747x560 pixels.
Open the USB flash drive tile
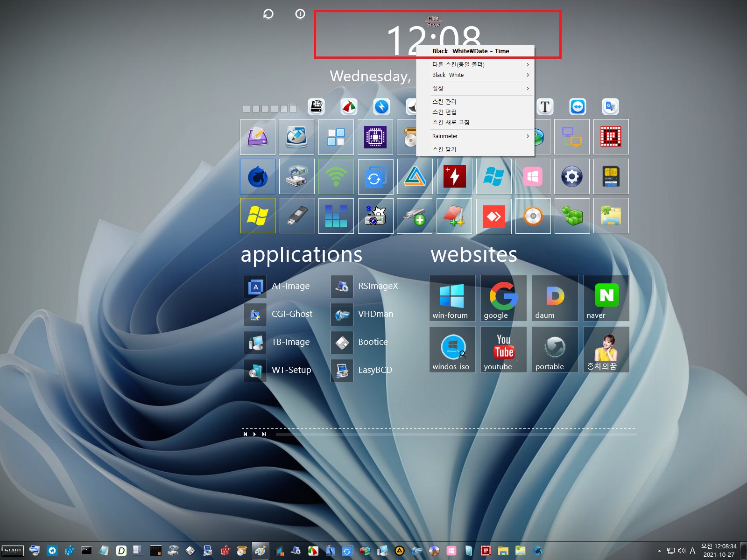click(296, 216)
